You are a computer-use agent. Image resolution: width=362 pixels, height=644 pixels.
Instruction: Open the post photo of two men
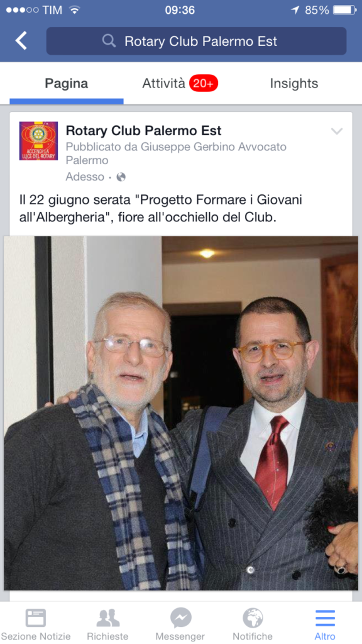click(x=181, y=413)
